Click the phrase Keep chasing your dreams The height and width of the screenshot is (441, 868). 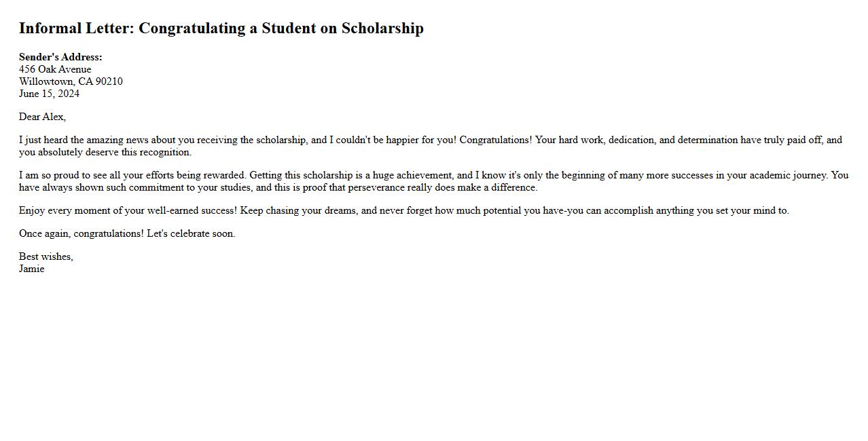click(x=299, y=211)
